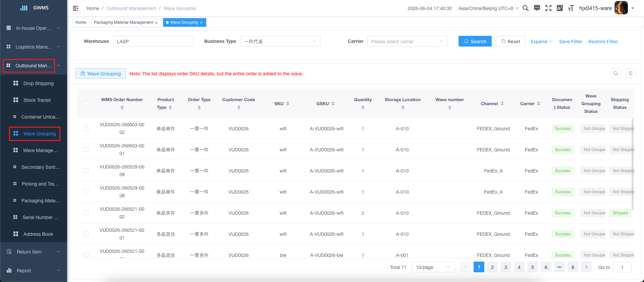
Task: Open Wave Management in sidebar
Action: point(34,150)
